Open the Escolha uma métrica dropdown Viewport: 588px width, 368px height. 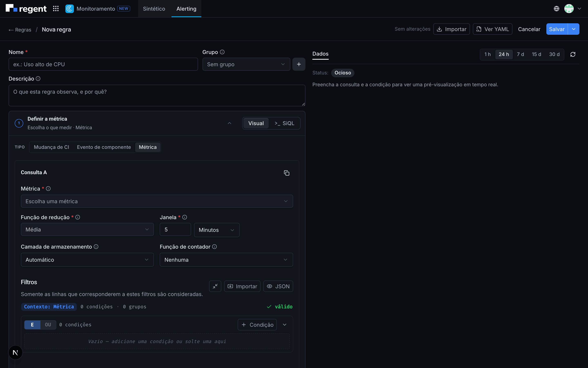tap(157, 201)
